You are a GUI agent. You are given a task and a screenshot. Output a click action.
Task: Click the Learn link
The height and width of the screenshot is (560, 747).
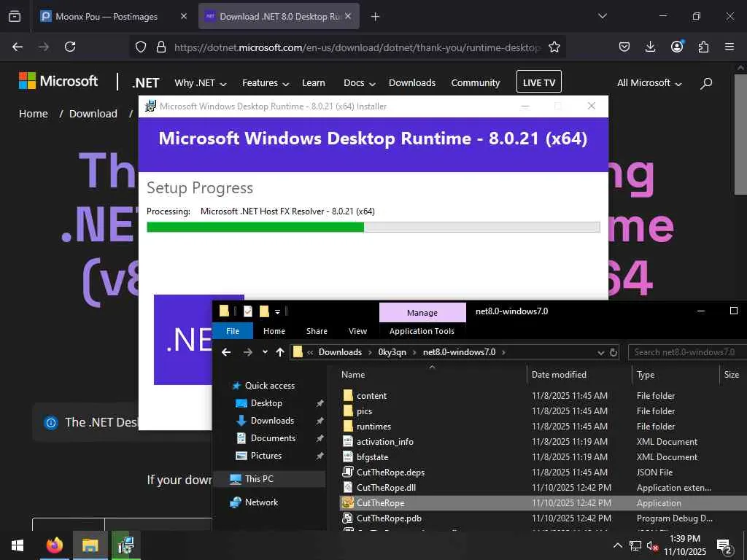(x=314, y=83)
